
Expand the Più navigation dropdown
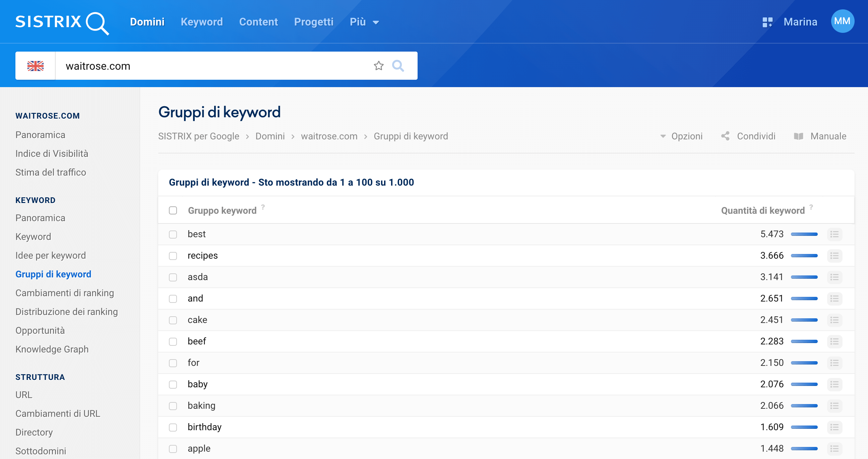pyautogui.click(x=362, y=22)
